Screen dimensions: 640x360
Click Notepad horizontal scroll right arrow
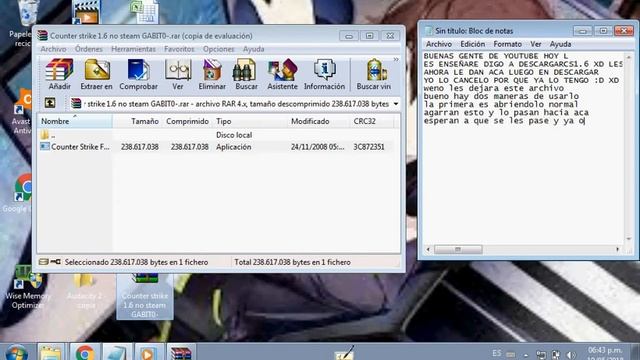[618, 249]
